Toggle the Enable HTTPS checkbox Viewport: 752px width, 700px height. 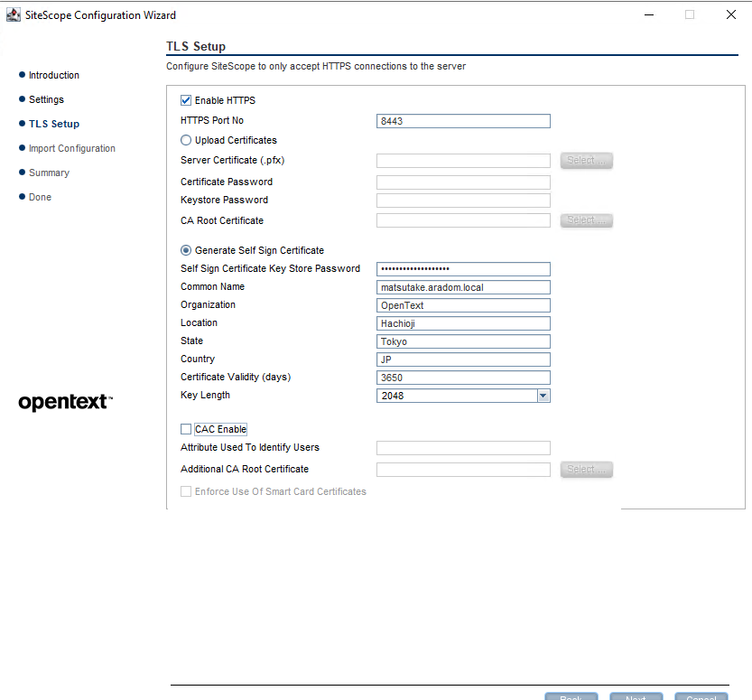(186, 100)
